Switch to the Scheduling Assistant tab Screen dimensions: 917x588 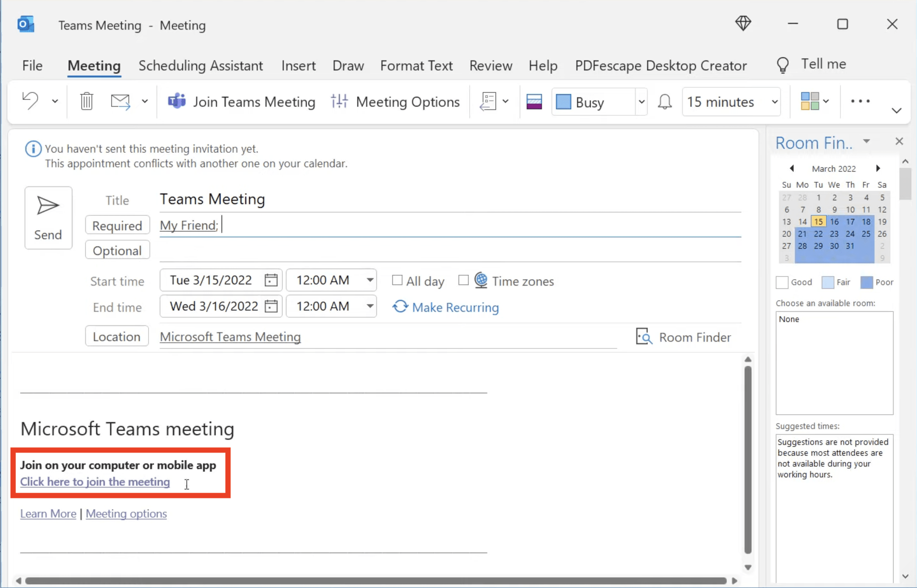[201, 65]
